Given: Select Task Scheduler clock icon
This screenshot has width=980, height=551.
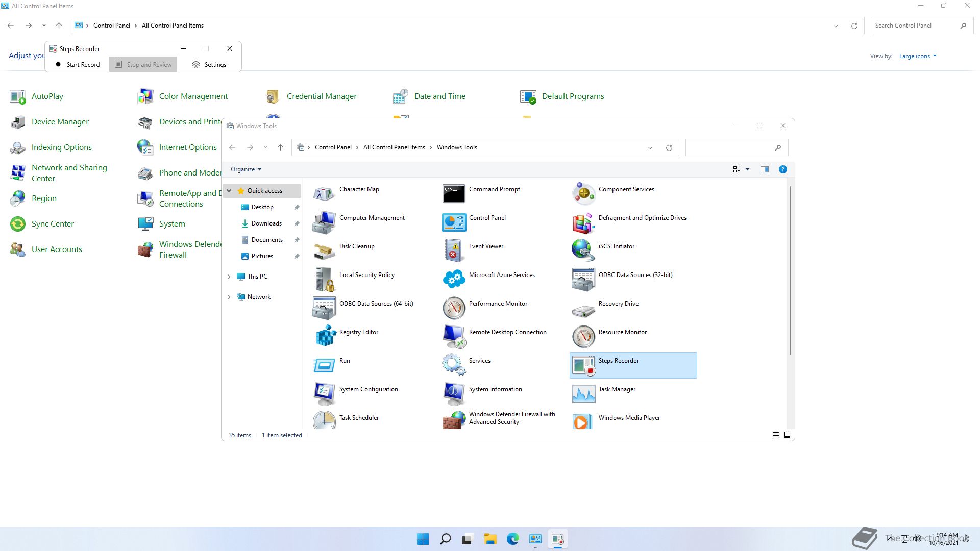Looking at the screenshot, I should pyautogui.click(x=324, y=420).
